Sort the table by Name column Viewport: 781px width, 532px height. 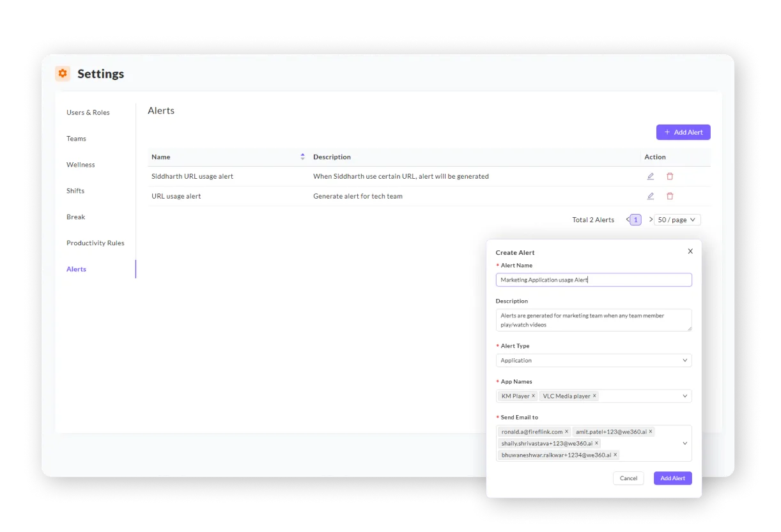pos(301,156)
